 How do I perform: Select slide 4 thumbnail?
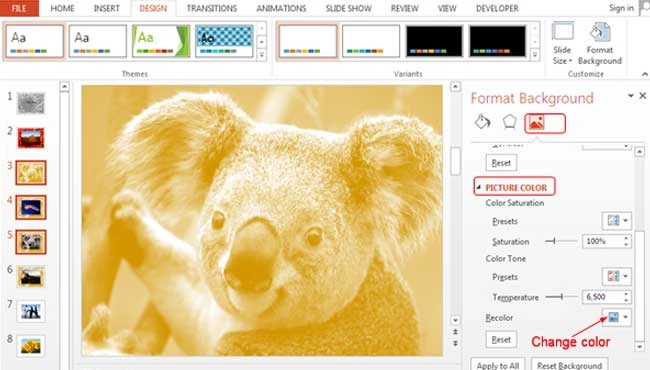point(31,207)
